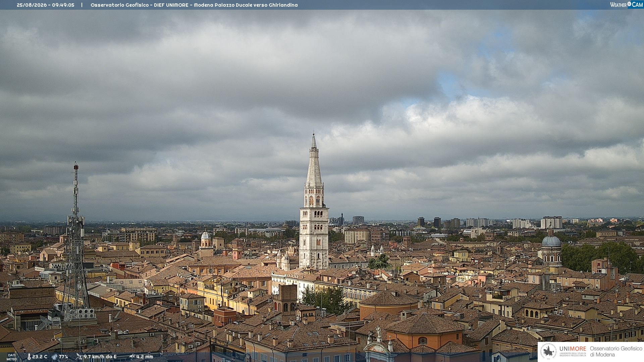Click the DATI METEO label
The width and height of the screenshot is (644, 362).
tap(12, 357)
